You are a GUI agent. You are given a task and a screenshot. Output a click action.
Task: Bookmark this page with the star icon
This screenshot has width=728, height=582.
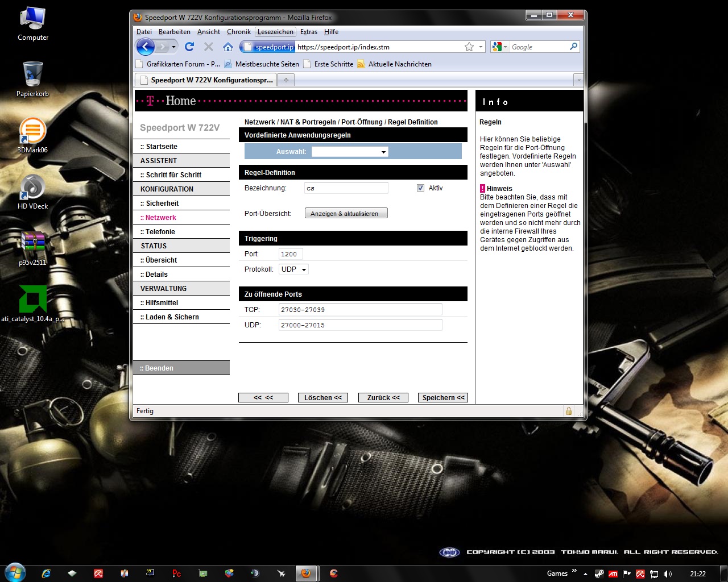point(469,47)
